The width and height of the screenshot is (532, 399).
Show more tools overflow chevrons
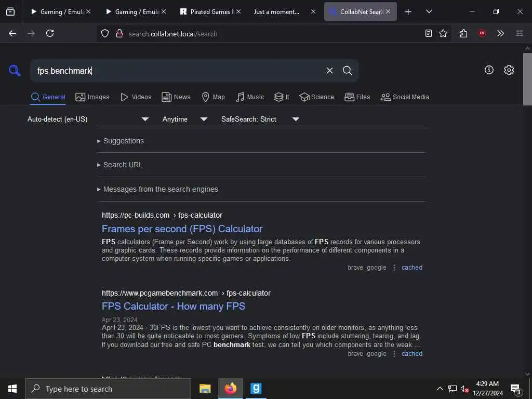500,33
